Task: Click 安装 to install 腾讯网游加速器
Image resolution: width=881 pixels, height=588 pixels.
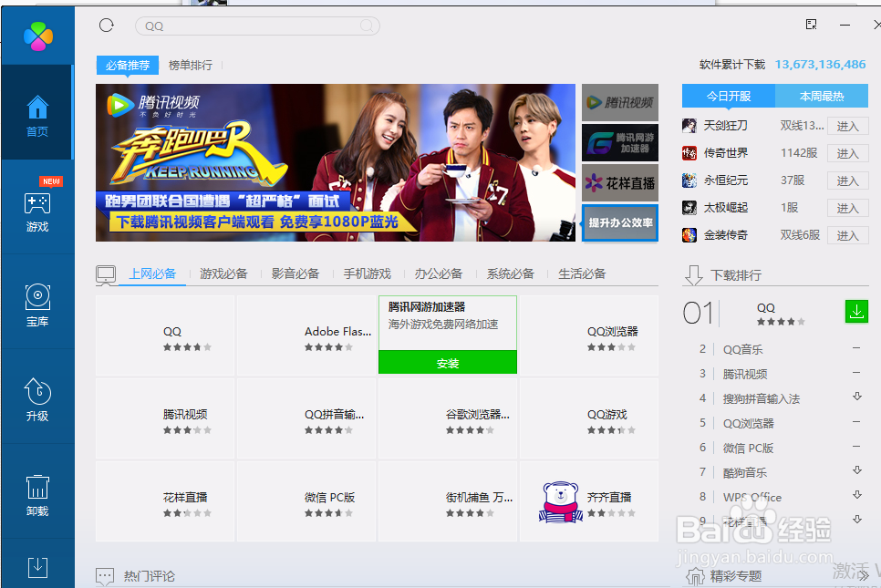Action: [x=447, y=362]
